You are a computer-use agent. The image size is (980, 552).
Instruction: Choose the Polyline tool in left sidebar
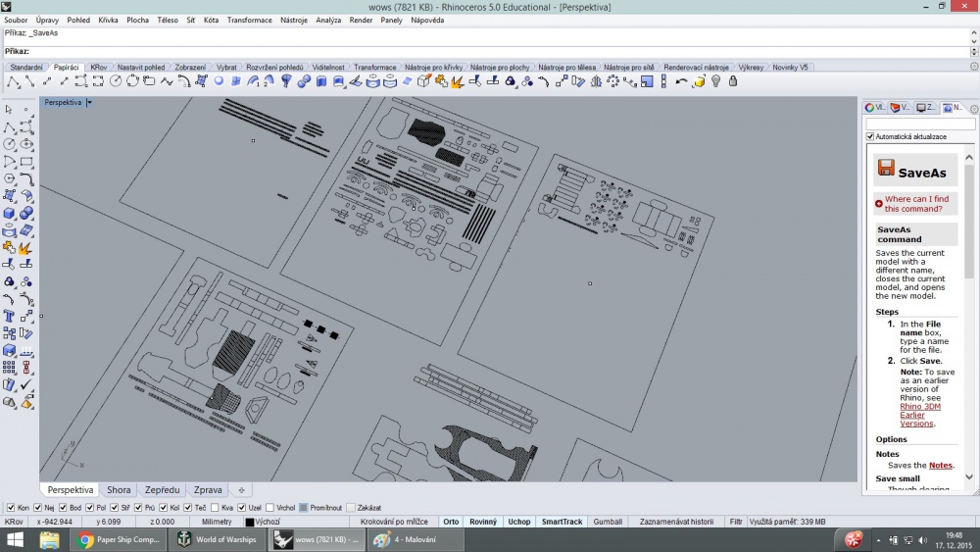[x=9, y=127]
